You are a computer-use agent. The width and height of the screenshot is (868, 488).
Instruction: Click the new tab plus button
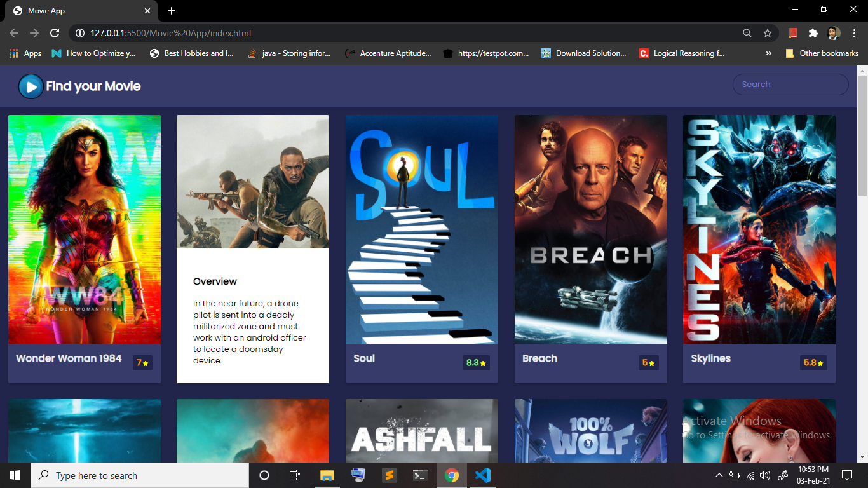(x=172, y=10)
